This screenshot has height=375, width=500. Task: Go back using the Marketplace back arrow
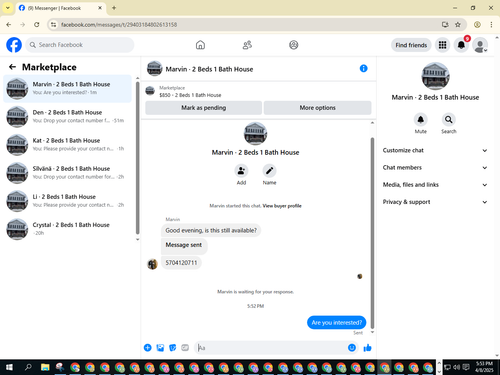tap(12, 67)
